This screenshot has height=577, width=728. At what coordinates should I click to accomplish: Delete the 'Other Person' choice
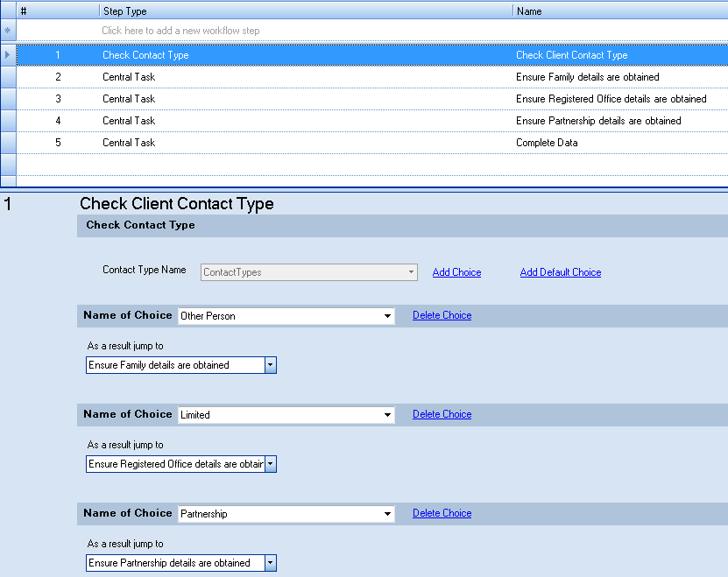pos(442,315)
